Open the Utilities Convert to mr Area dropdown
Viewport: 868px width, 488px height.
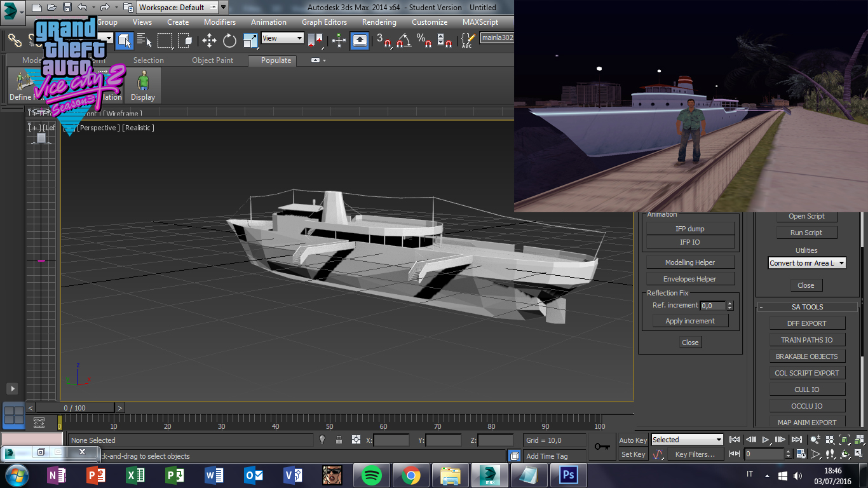tap(807, 263)
